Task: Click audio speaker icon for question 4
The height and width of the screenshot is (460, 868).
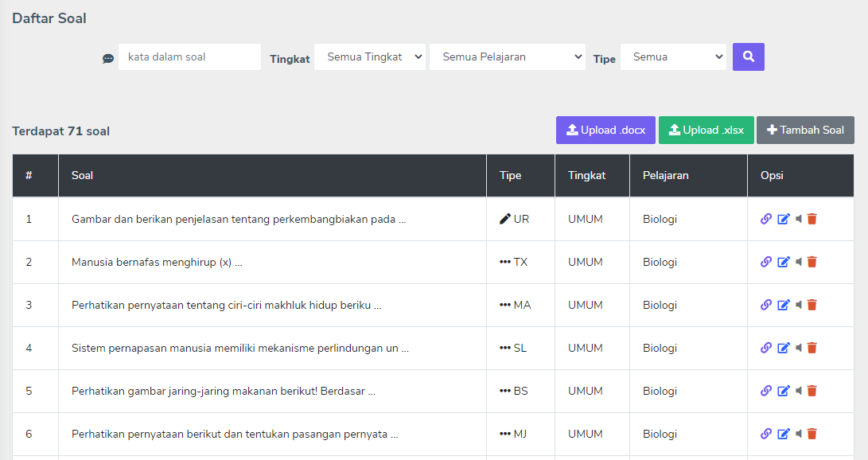Action: (799, 348)
